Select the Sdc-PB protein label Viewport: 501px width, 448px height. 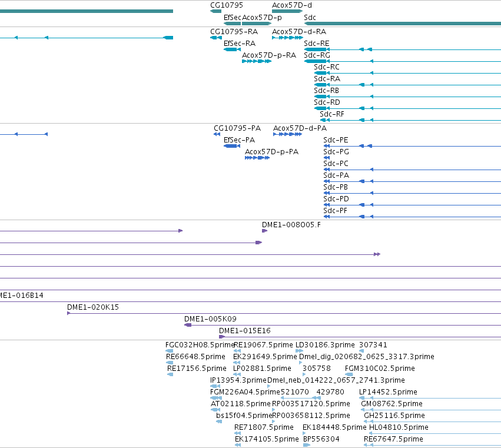pos(336,187)
